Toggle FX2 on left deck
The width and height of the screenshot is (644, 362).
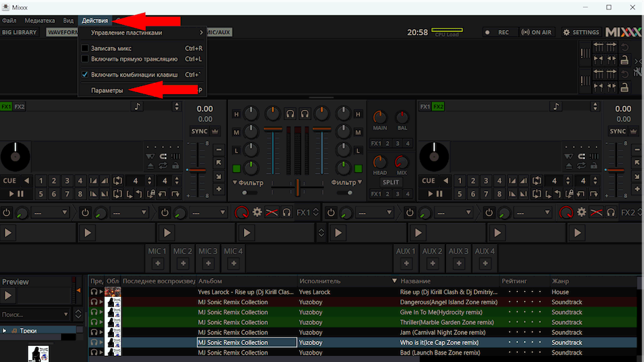(19, 106)
